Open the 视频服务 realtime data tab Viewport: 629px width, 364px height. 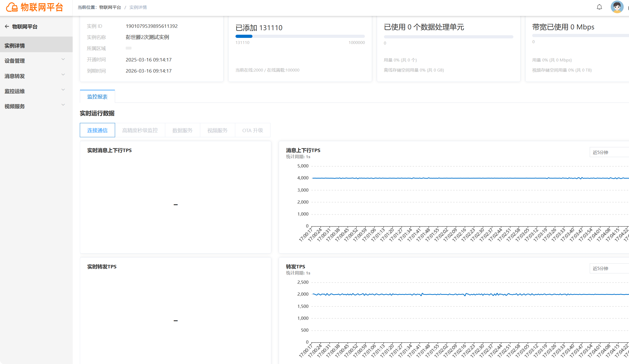coord(217,130)
